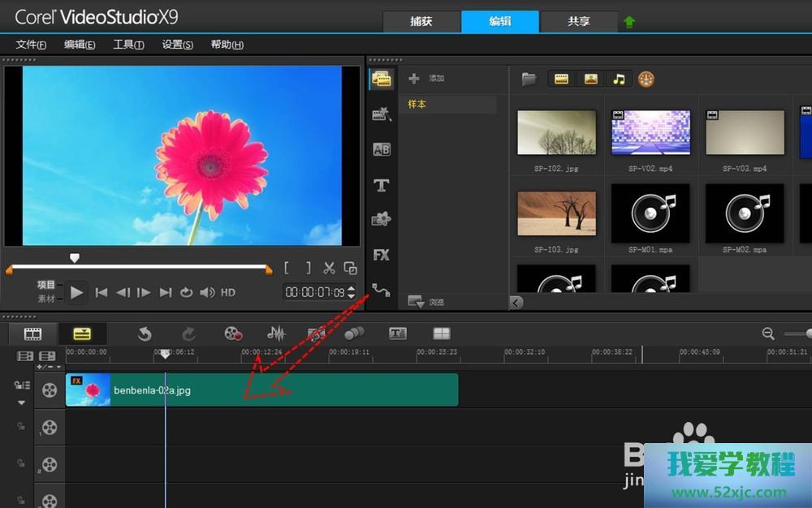812x508 pixels.
Task: Expand the Browse (浏览) dropdown
Action: pos(417,302)
